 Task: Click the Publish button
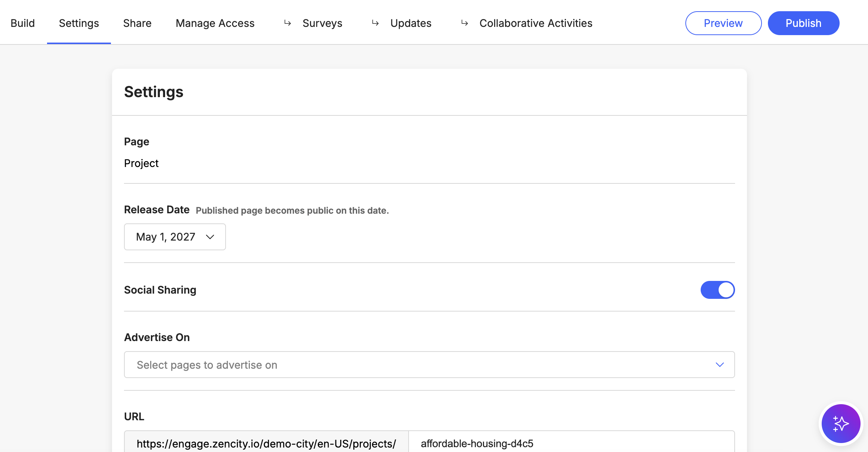(x=803, y=23)
